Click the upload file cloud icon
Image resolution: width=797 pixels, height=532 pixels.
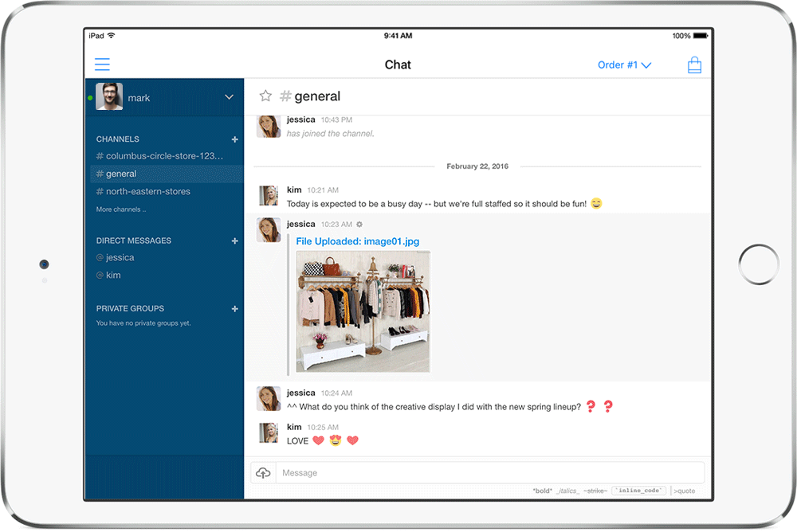click(263, 473)
